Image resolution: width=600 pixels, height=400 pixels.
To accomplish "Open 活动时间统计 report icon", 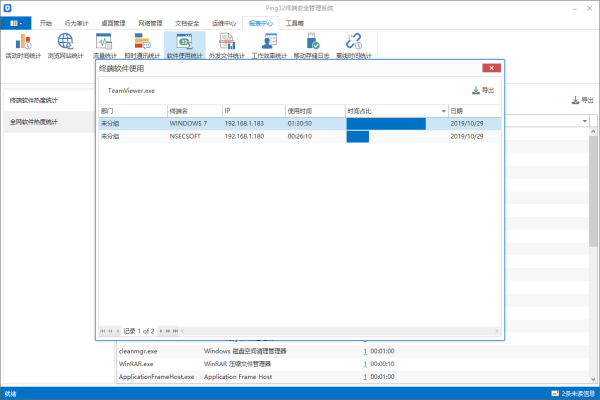I will coord(22,45).
